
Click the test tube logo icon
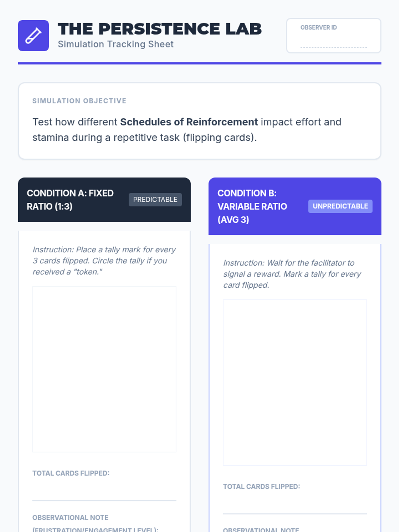pyautogui.click(x=33, y=36)
